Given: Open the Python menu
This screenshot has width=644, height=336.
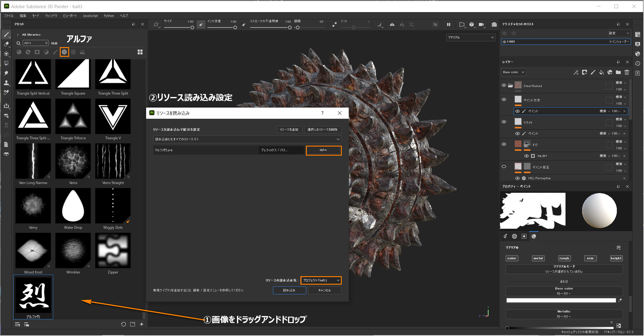Looking at the screenshot, I should pos(109,16).
